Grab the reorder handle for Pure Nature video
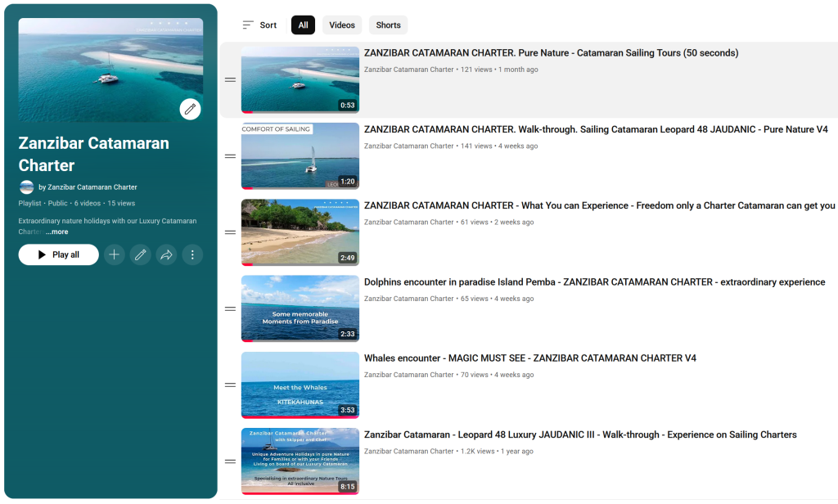 tap(230, 79)
